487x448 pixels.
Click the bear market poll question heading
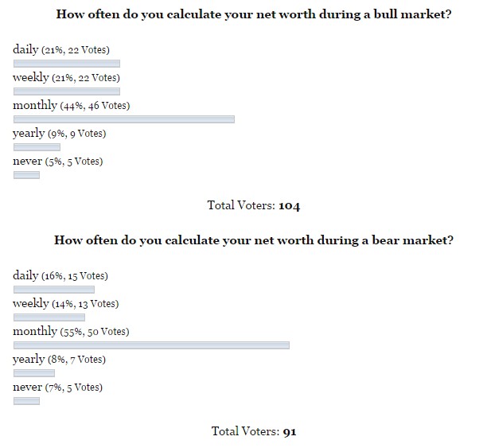pos(253,240)
